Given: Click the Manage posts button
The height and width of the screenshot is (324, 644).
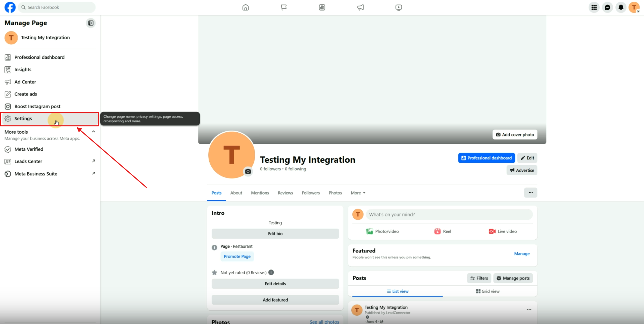Looking at the screenshot, I should [513, 278].
